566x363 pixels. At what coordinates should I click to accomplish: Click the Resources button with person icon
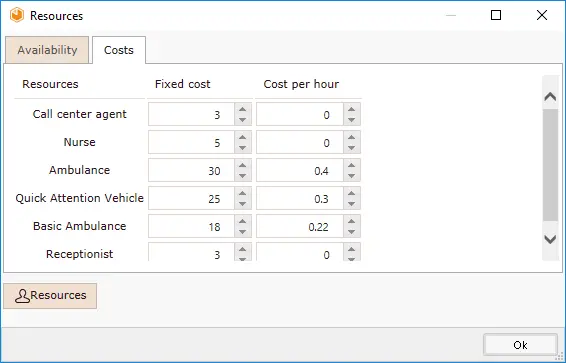(50, 296)
